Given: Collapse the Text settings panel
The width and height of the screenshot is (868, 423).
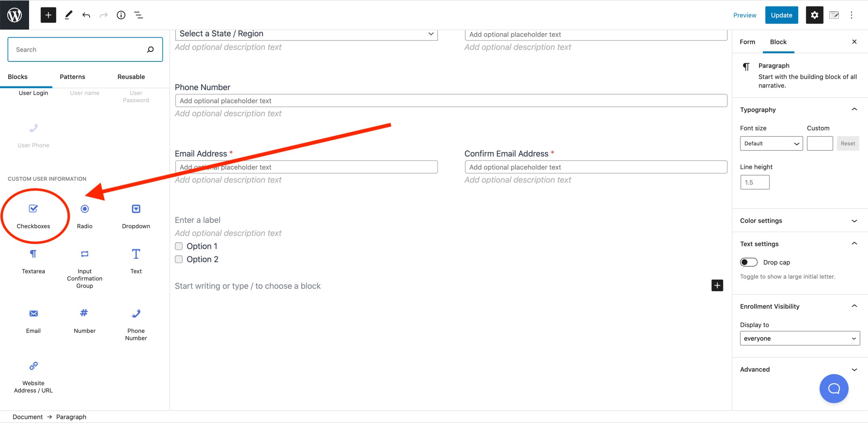Looking at the screenshot, I should pos(800,244).
